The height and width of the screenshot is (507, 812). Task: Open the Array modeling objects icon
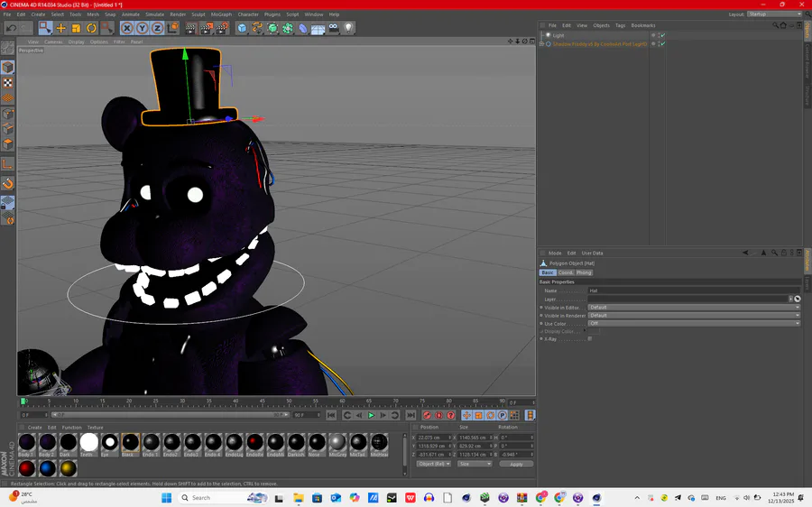(x=288, y=28)
